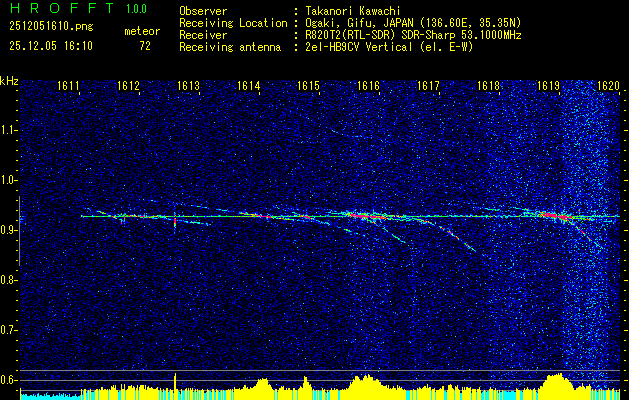Image resolution: width=629 pixels, height=400 pixels.
Task: Select observer name Takanori Kawachi
Action: [x=352, y=11]
